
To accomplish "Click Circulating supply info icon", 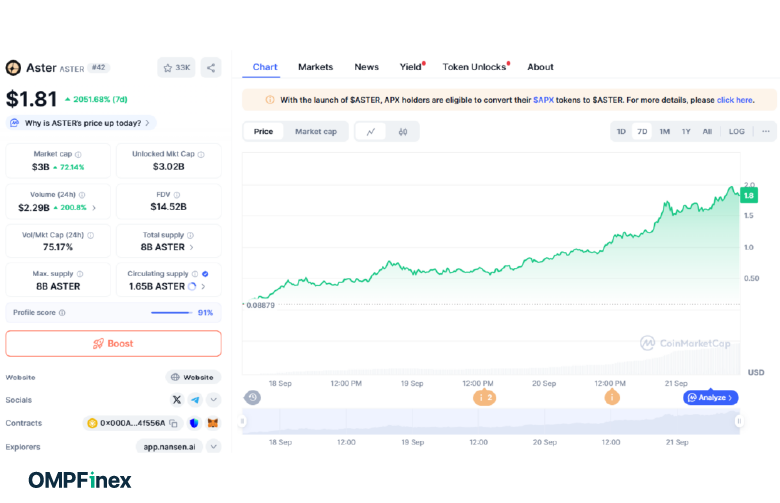I will (195, 274).
